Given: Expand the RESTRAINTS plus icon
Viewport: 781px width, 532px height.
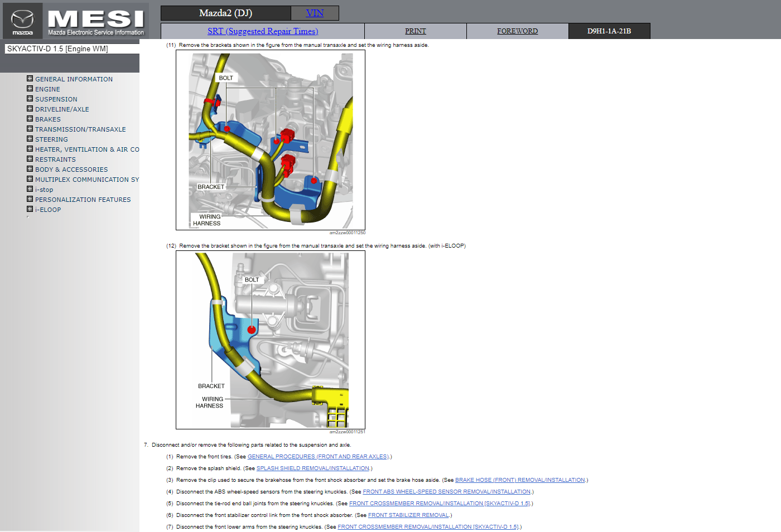Looking at the screenshot, I should [x=30, y=159].
